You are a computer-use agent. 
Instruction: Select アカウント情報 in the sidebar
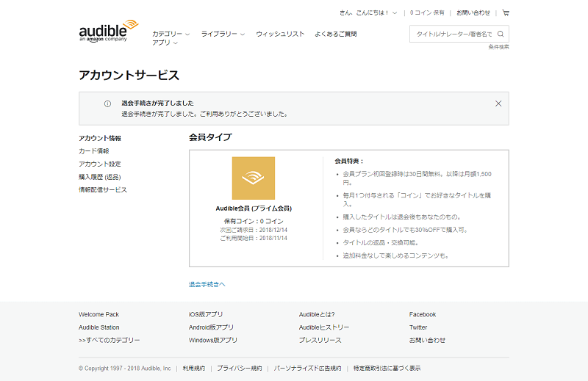tap(100, 138)
